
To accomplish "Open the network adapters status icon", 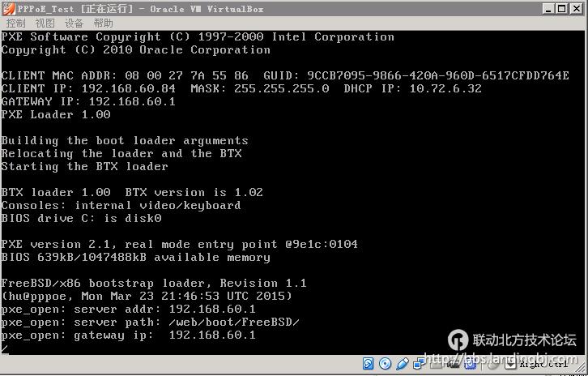I will (419, 364).
